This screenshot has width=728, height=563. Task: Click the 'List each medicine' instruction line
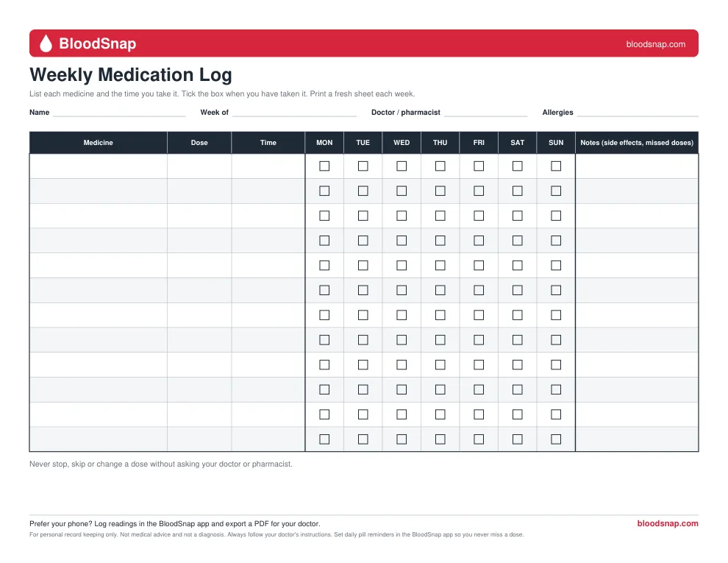coord(222,94)
